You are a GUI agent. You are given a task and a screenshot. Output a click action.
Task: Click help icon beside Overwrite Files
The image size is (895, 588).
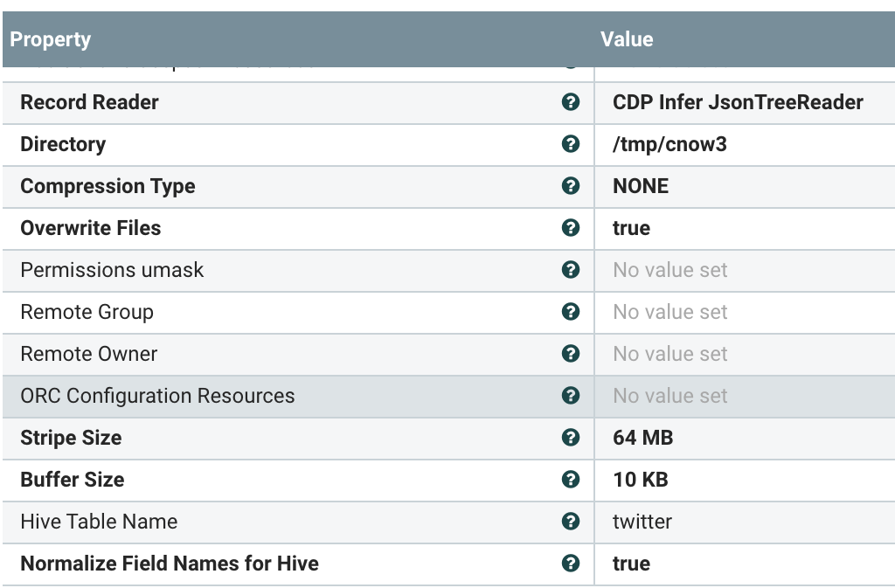tap(571, 228)
